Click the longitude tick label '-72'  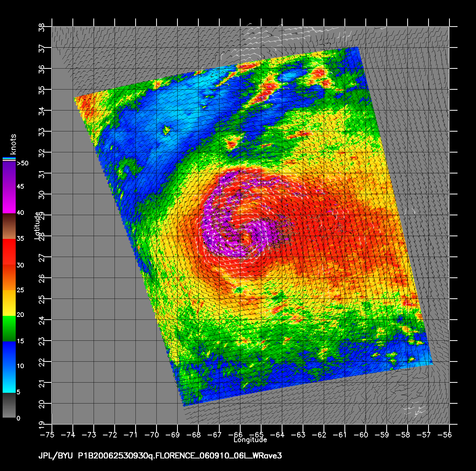110,435
